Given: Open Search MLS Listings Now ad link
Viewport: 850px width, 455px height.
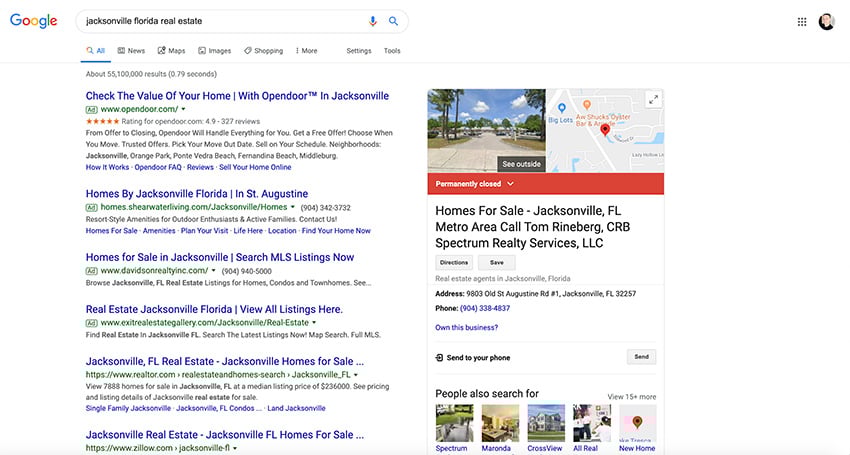Looking at the screenshot, I should click(220, 257).
